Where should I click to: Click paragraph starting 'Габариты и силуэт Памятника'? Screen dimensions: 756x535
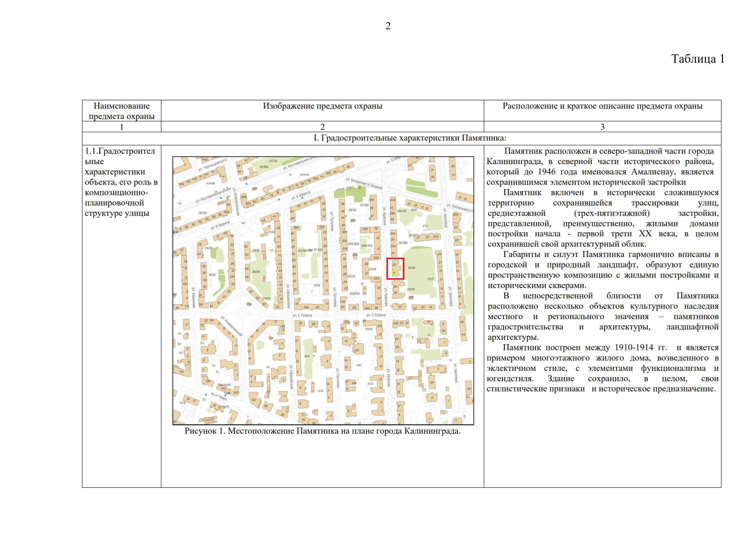point(603,270)
